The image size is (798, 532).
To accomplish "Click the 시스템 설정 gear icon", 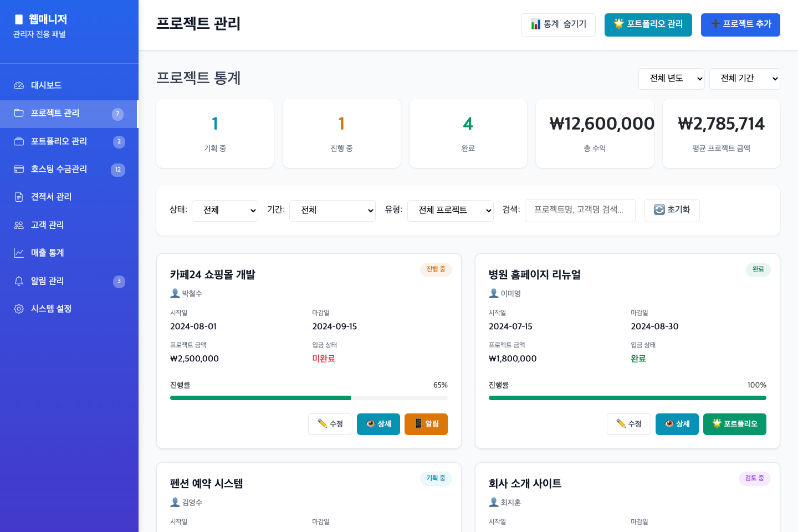I will pyautogui.click(x=19, y=309).
